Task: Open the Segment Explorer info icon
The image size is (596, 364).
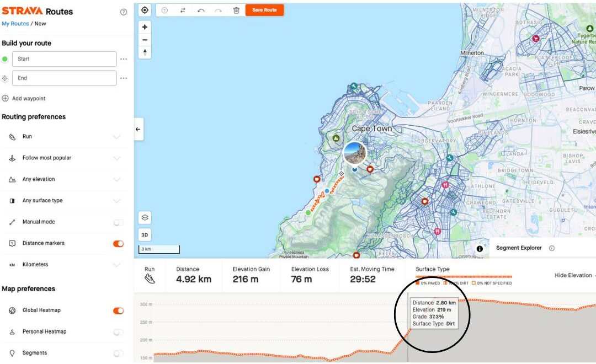Action: (551, 248)
